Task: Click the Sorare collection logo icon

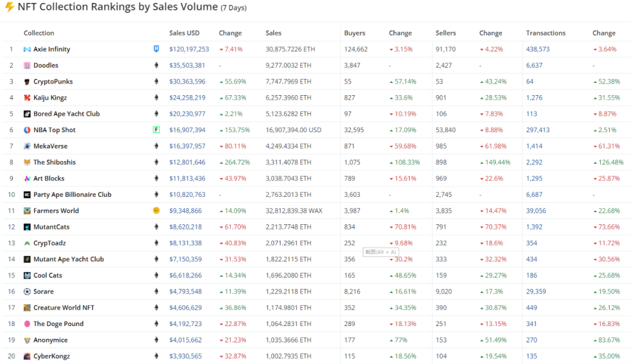Action: click(x=27, y=292)
